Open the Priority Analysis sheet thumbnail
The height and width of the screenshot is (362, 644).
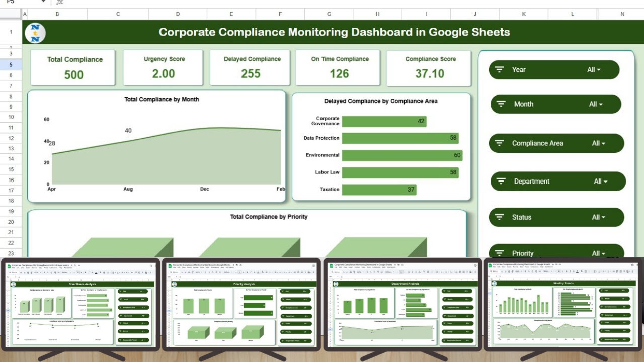241,304
